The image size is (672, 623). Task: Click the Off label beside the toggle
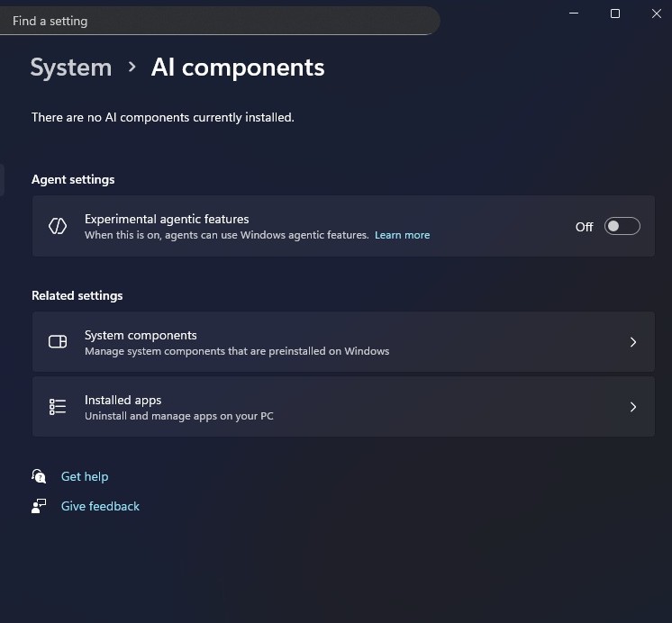(x=584, y=227)
